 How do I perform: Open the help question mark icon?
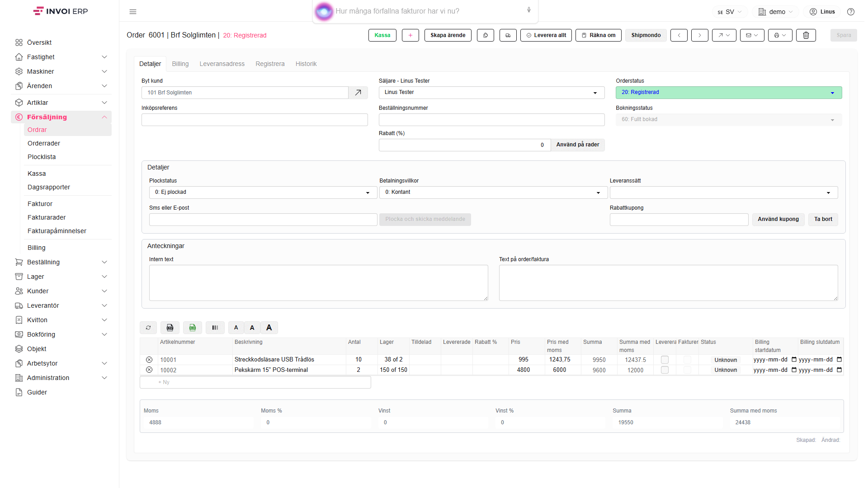pyautogui.click(x=850, y=12)
